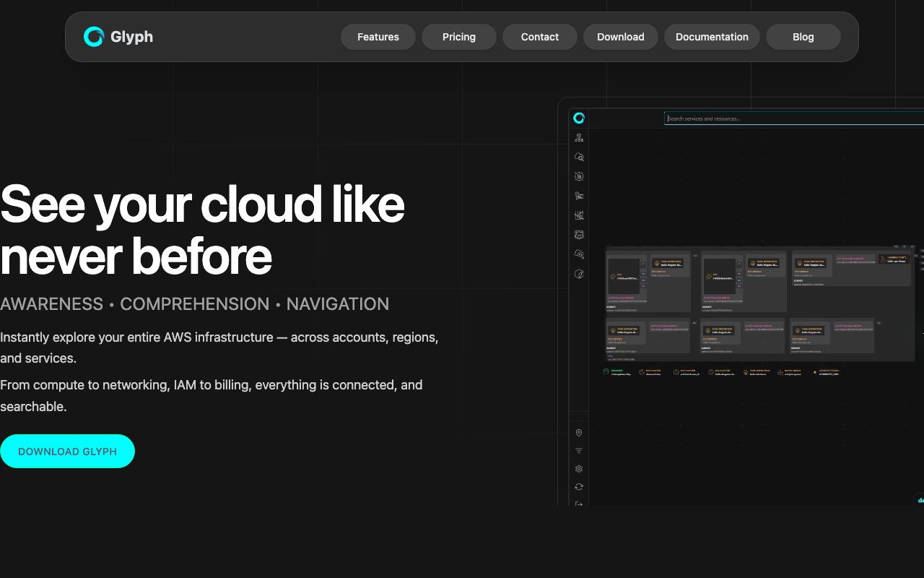Click the location pin icon in preview sidebar

pyautogui.click(x=579, y=433)
